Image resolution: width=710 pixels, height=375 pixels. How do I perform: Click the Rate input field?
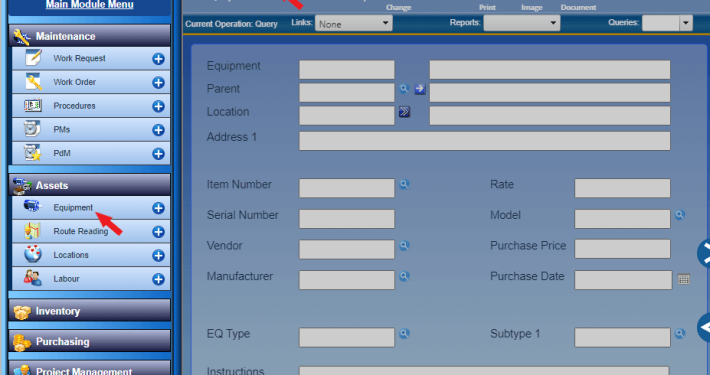[623, 188]
